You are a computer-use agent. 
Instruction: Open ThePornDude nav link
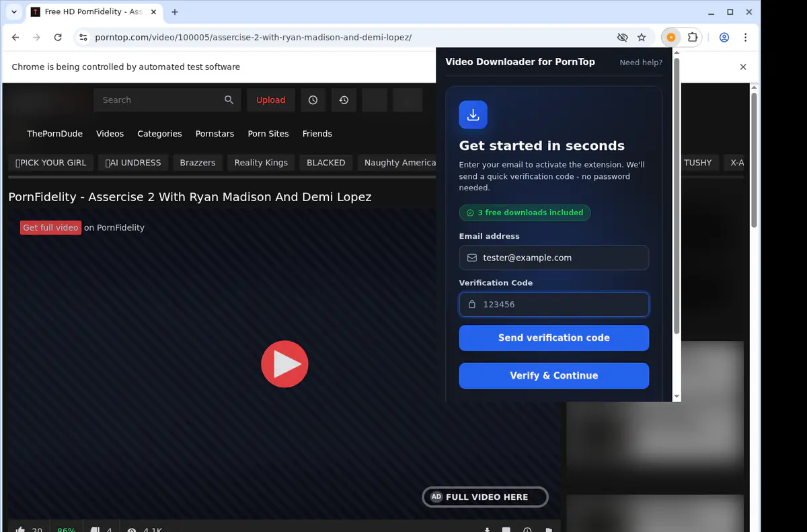point(54,134)
